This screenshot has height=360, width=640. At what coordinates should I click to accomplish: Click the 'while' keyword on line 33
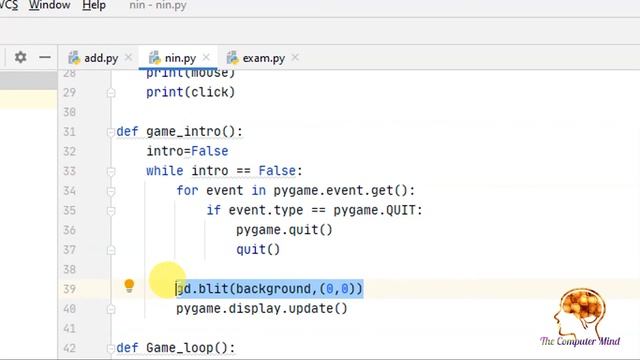pos(165,171)
